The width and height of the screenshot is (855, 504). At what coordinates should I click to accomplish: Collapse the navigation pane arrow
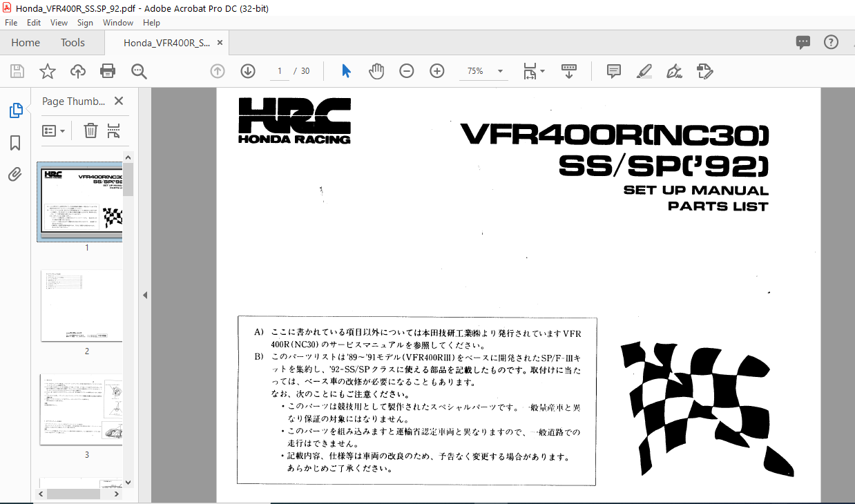pyautogui.click(x=145, y=295)
